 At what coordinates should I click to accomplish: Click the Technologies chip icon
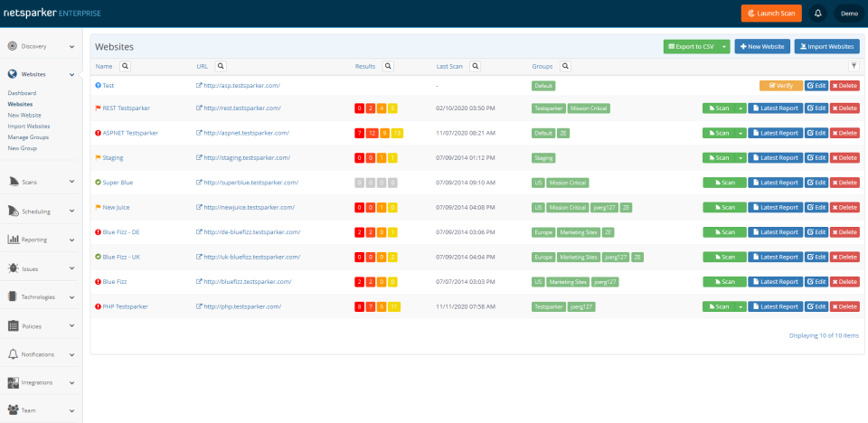pos(14,296)
